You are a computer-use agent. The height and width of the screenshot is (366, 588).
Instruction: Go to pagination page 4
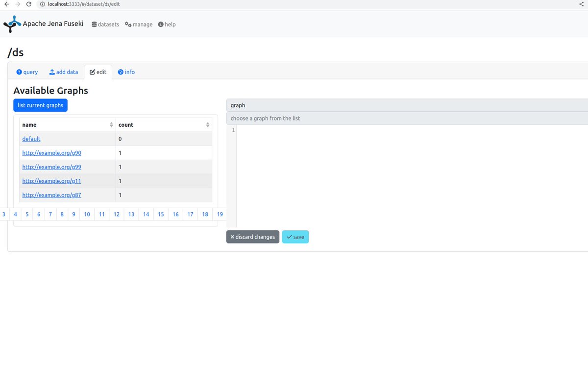[15, 214]
